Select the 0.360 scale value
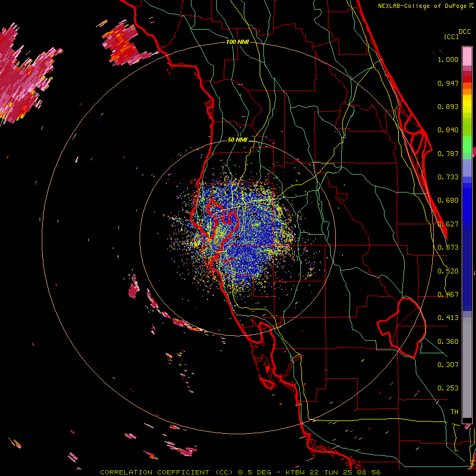This screenshot has width=476, height=476. [448, 342]
